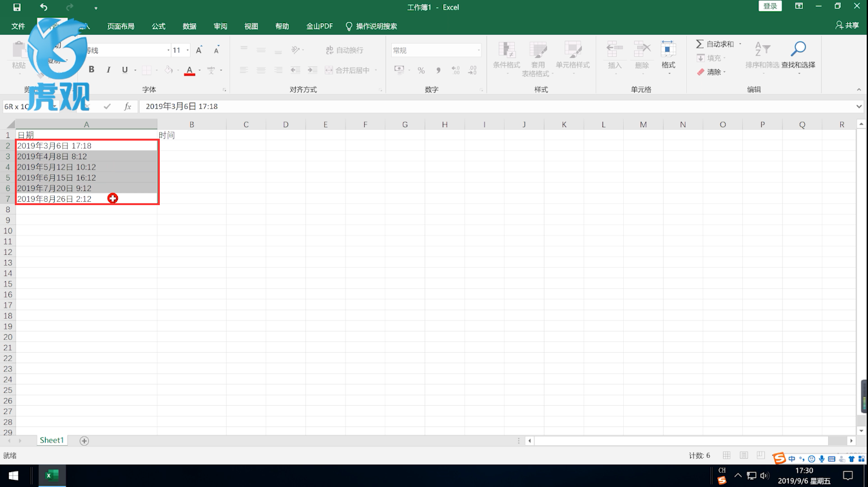Decrease decimal places

coord(472,70)
